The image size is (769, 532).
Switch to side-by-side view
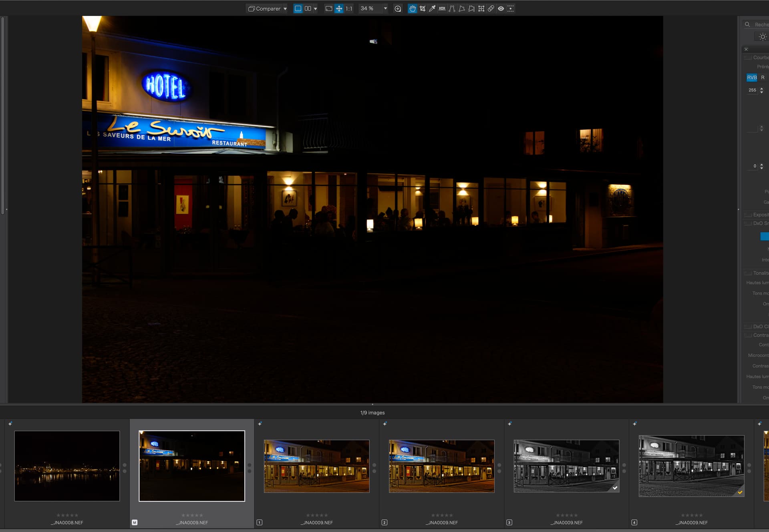[x=308, y=8]
